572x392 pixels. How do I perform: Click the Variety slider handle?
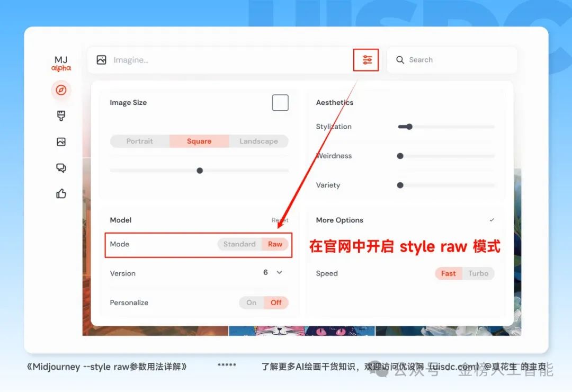point(400,185)
